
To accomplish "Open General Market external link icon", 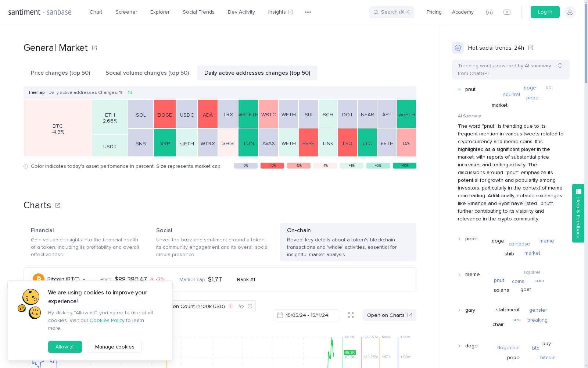I will click(94, 48).
